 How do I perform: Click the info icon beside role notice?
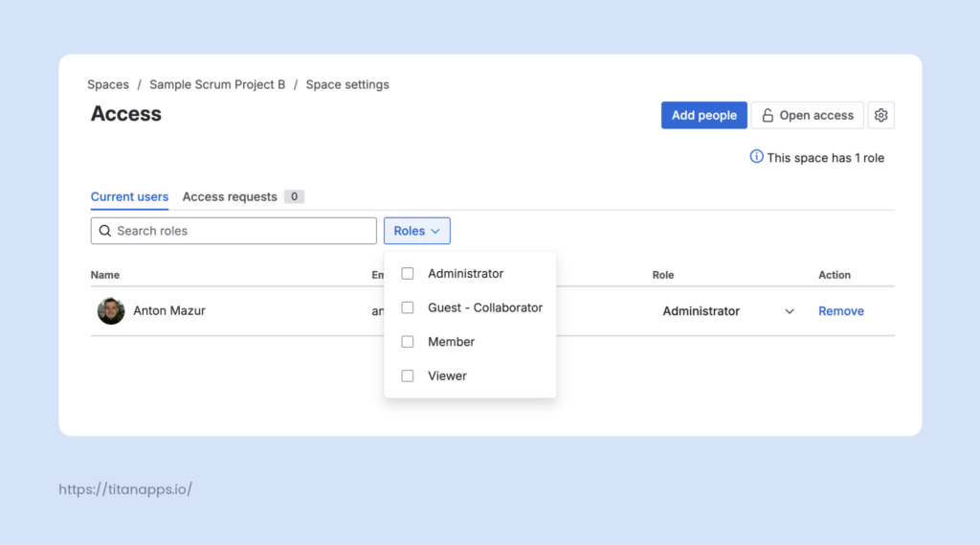(x=756, y=156)
